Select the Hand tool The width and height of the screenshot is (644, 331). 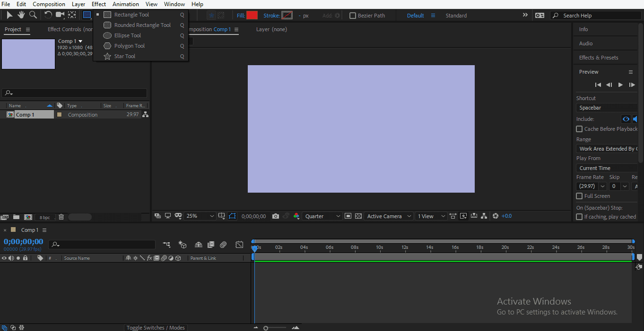pyautogui.click(x=21, y=15)
